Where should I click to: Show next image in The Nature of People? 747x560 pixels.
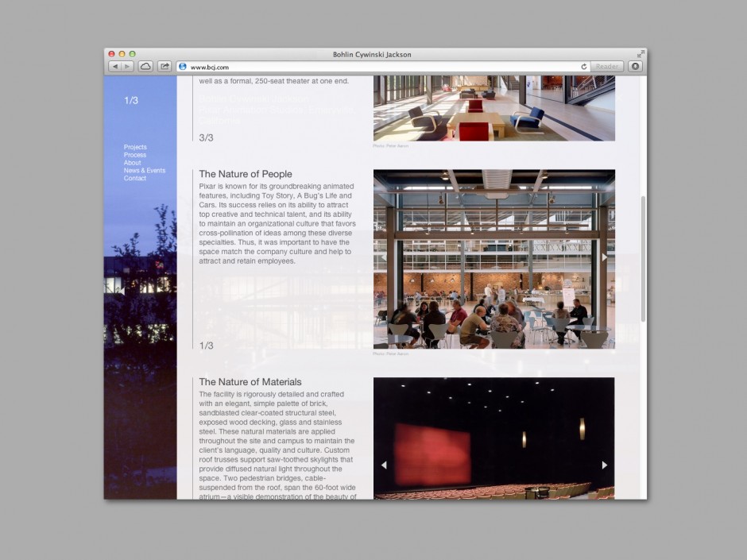(x=604, y=257)
